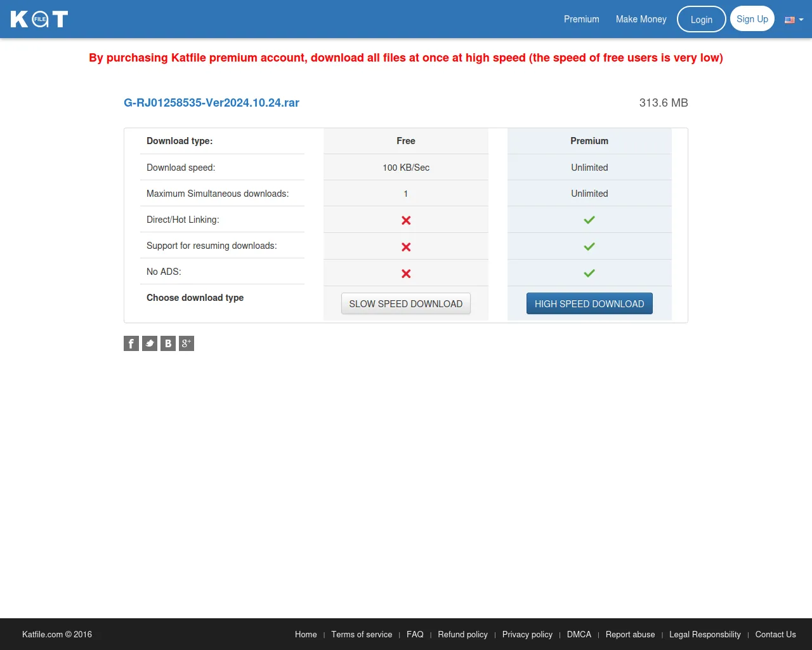Viewport: 812px width, 650px height.
Task: Click Maximum Simultaneous downloads: label
Action: click(x=218, y=194)
